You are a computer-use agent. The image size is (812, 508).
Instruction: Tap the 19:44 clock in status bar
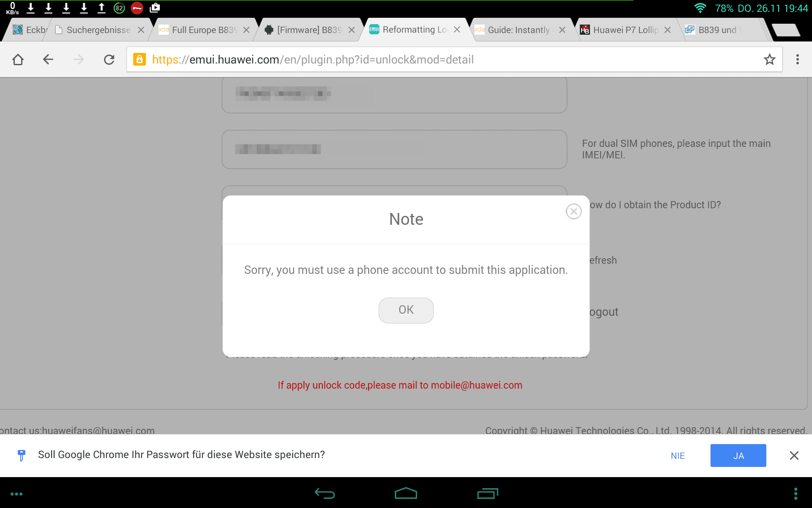796,8
